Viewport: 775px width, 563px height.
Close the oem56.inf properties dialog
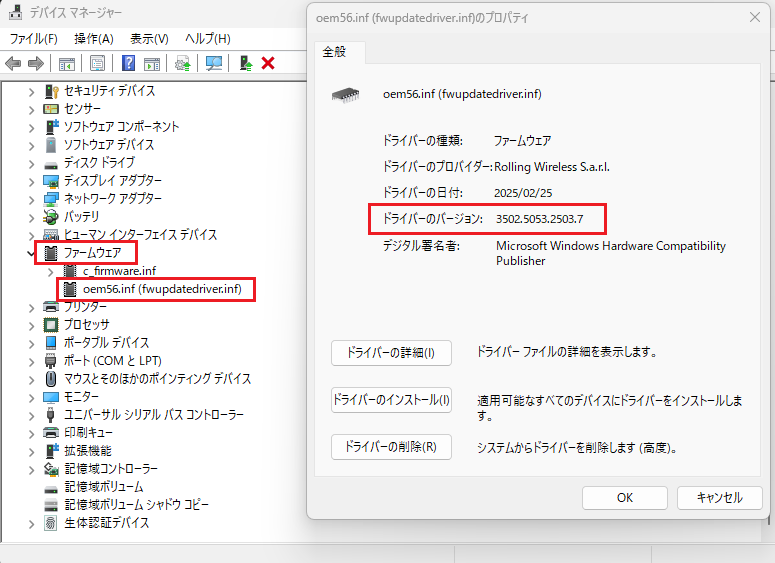pos(755,17)
